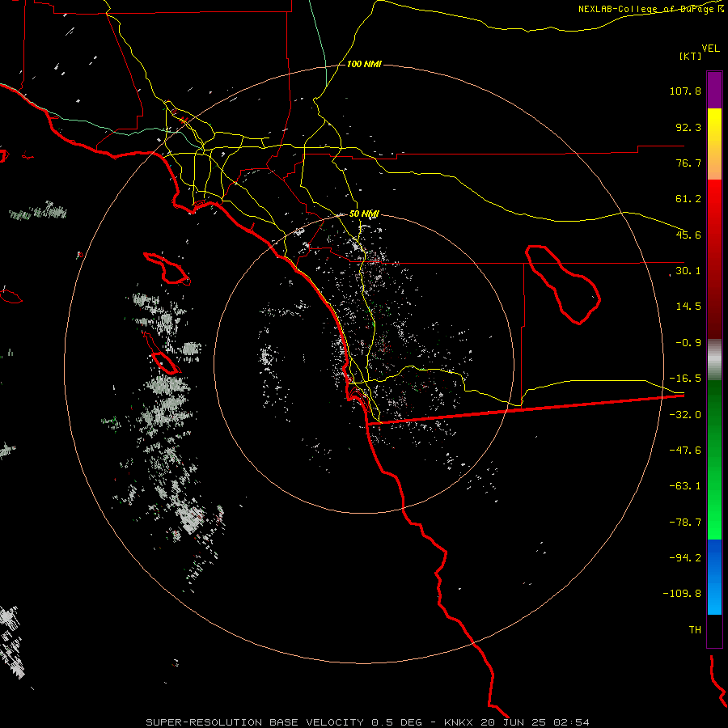Click the 61.2 value on the velocity scale
Screen dimensions: 728x728
pyautogui.click(x=688, y=199)
